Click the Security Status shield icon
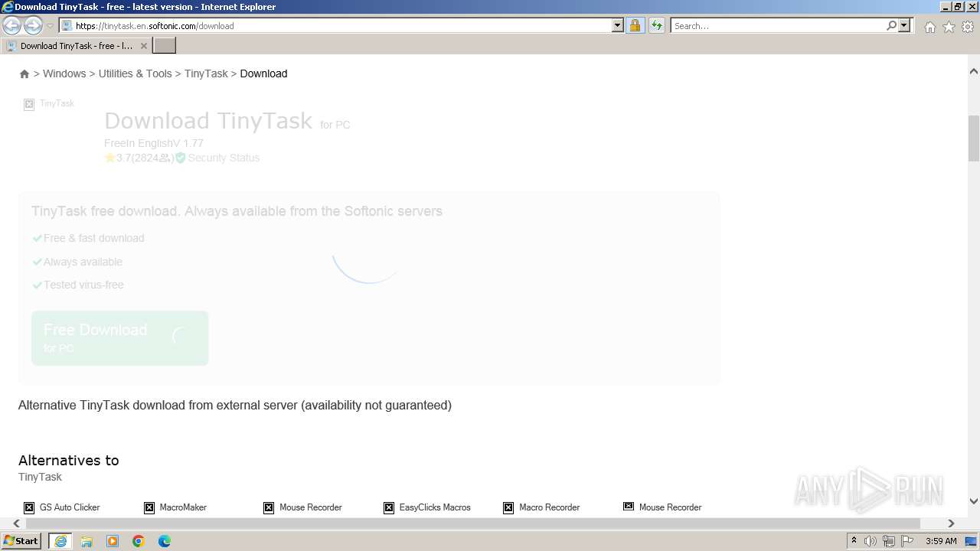 click(x=181, y=158)
